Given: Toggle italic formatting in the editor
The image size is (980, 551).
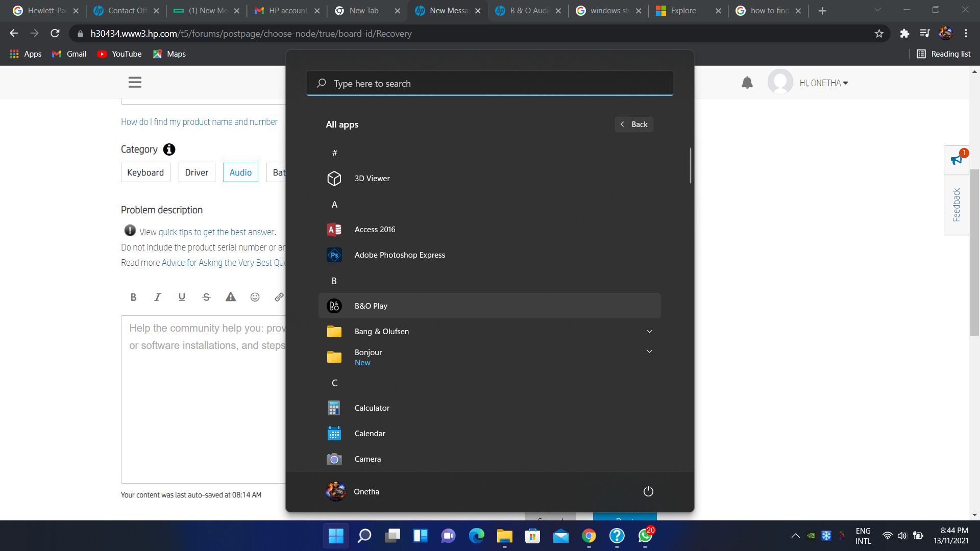Looking at the screenshot, I should 157,297.
